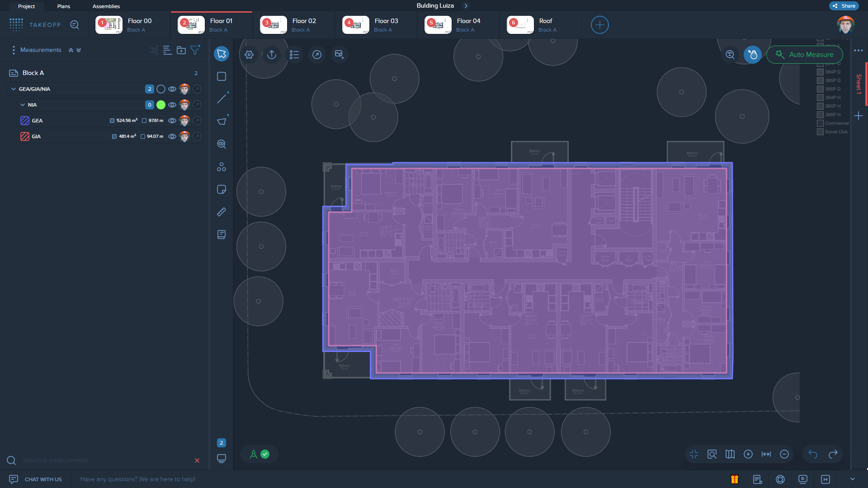868x488 pixels.
Task: Click the count points tool
Action: 222,167
